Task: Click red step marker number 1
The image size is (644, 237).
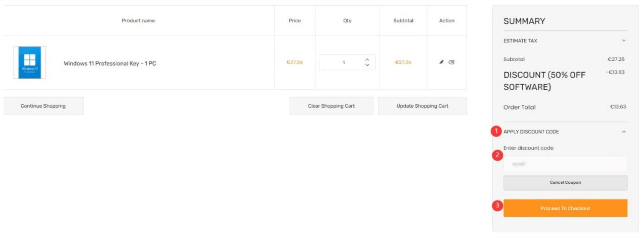Action: point(496,131)
